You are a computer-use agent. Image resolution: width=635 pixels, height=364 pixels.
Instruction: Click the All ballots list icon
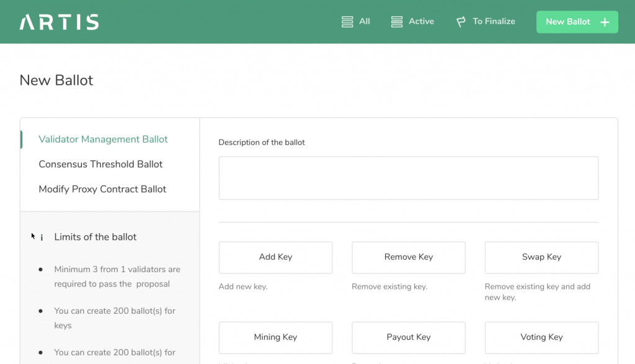pos(347,22)
